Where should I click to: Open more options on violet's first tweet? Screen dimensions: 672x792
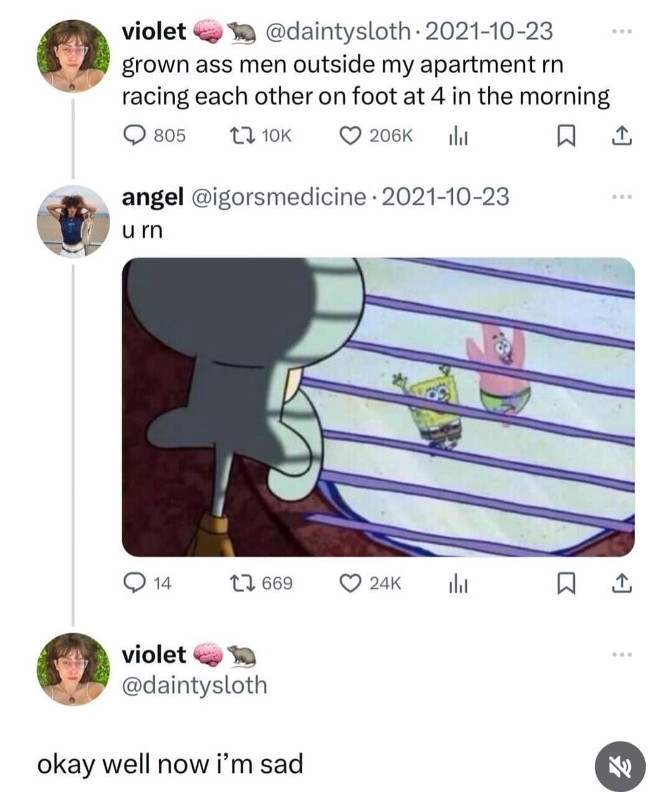[621, 31]
